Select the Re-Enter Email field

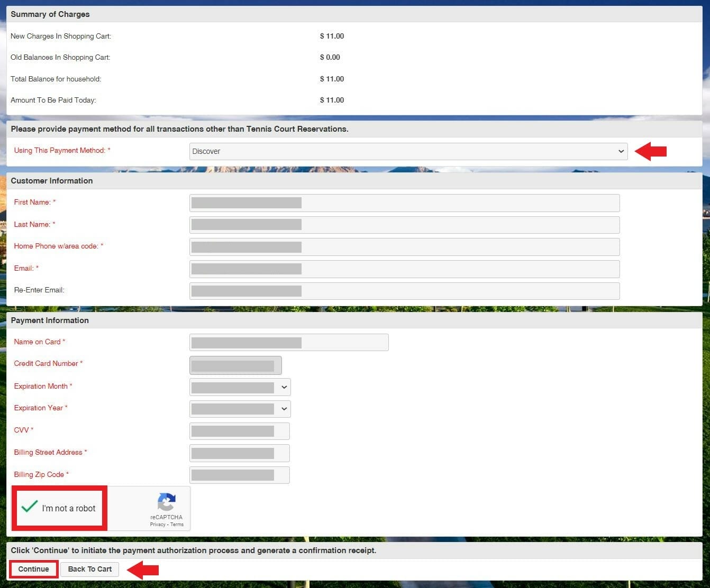point(404,291)
